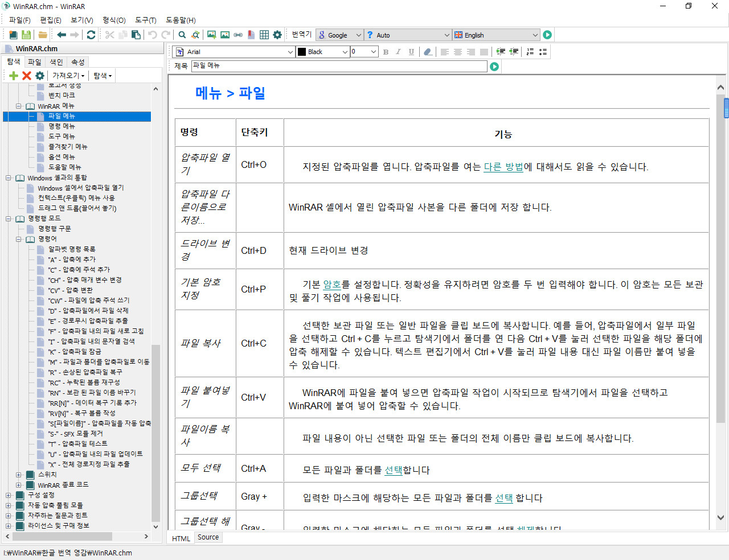Screen dimensions: 729x560
Task: Align text right
Action: pos(471,52)
